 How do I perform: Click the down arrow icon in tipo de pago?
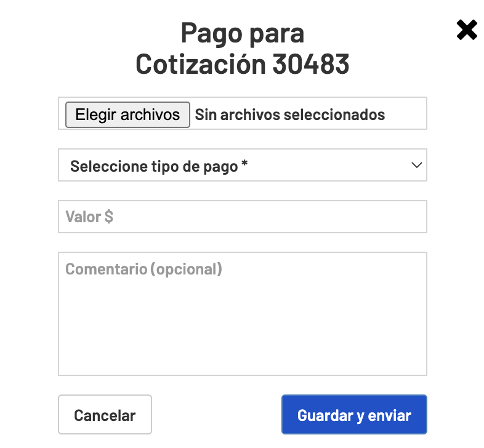417,165
